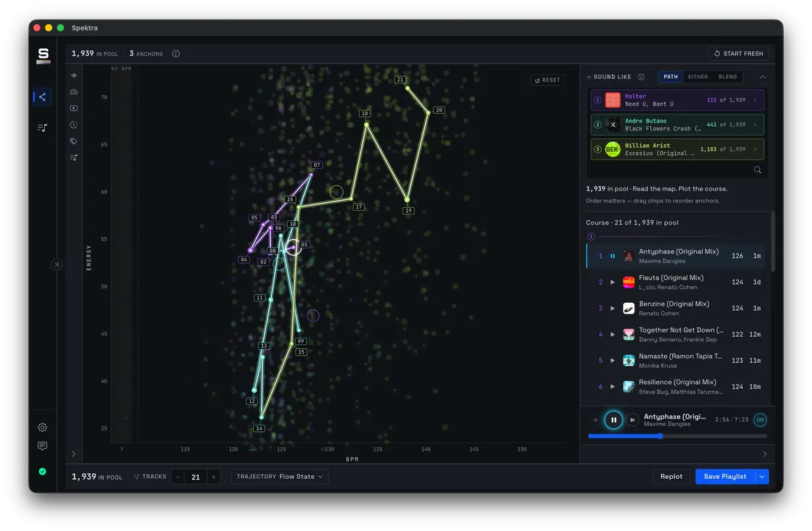Remove the Andre Butano anchor chip
This screenshot has width=812, height=531.
click(x=755, y=125)
